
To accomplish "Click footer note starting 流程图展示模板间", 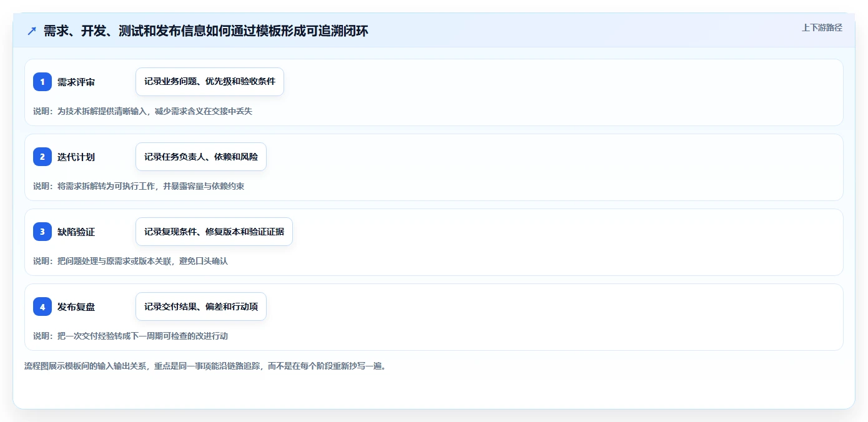I will tap(205, 366).
